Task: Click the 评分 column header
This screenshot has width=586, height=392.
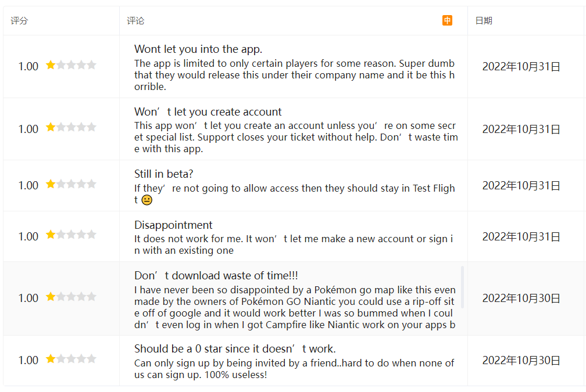Action: [x=19, y=21]
